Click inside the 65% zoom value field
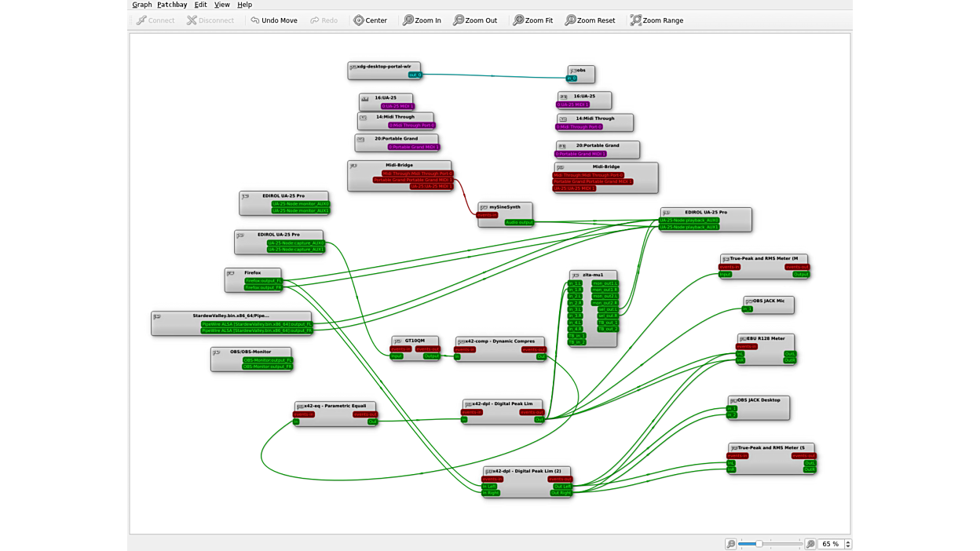 [830, 542]
